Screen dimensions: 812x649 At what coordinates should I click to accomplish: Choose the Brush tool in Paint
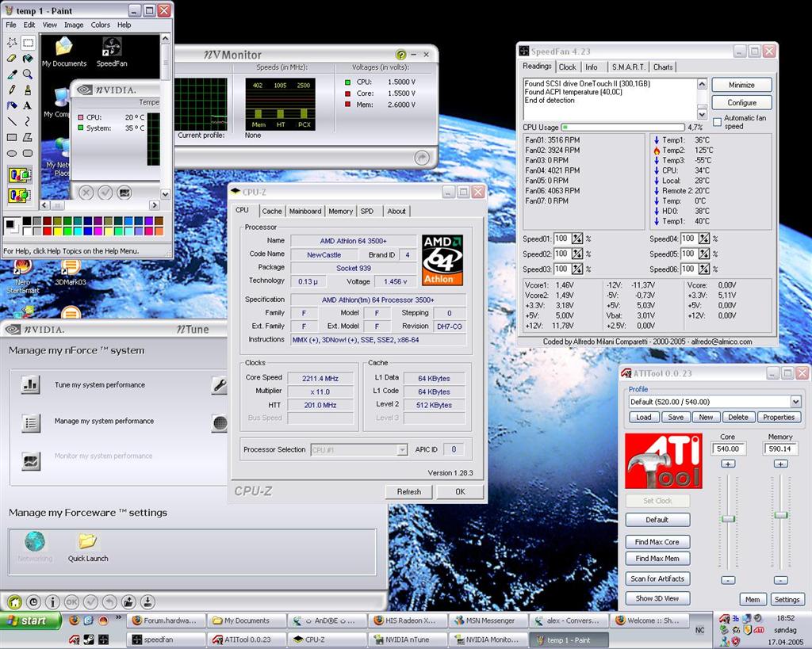pos(28,90)
